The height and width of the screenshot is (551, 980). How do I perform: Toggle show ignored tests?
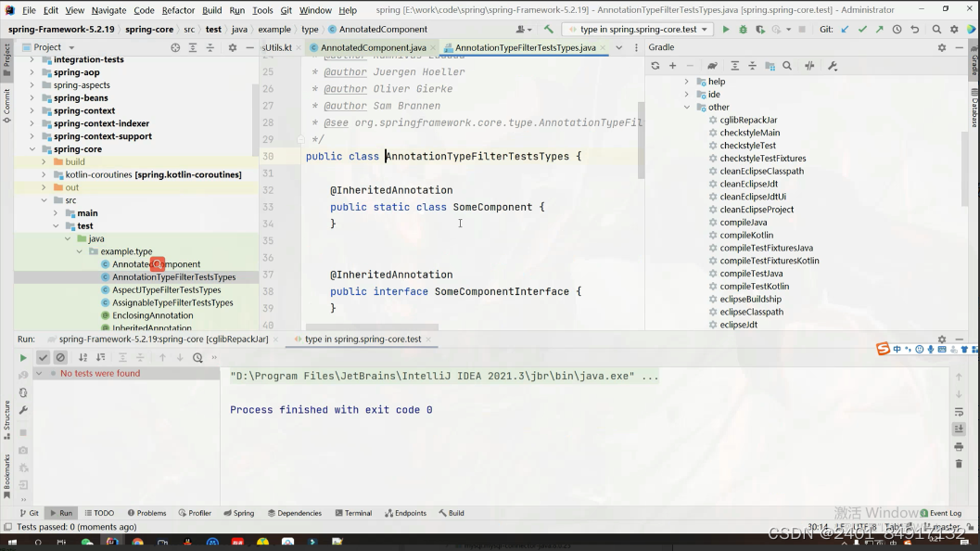[x=60, y=358]
